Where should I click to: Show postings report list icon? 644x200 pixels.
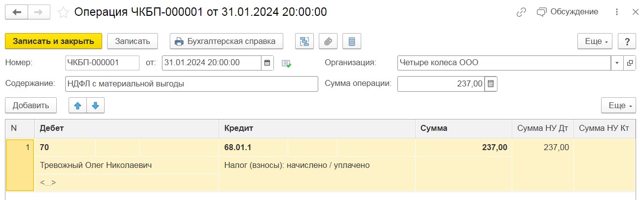(352, 41)
